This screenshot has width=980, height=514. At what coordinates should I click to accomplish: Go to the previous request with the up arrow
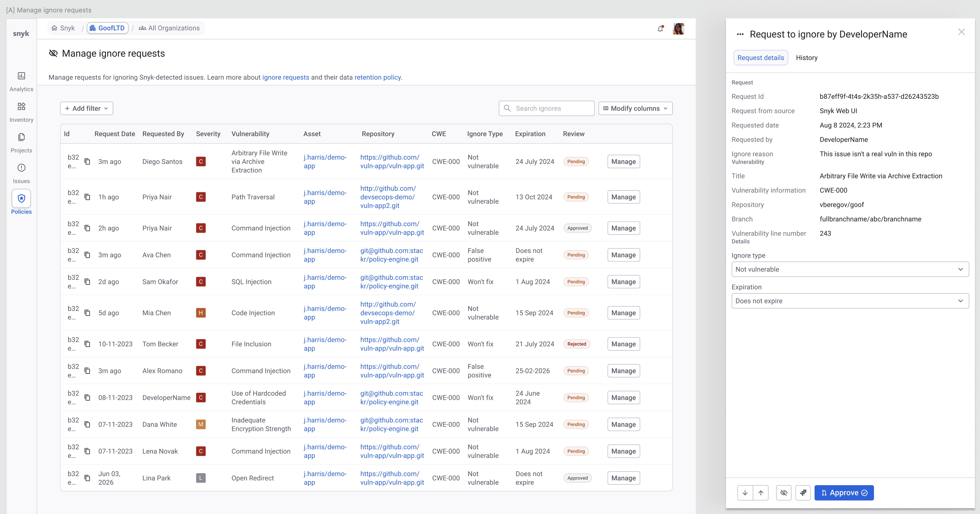pos(760,493)
